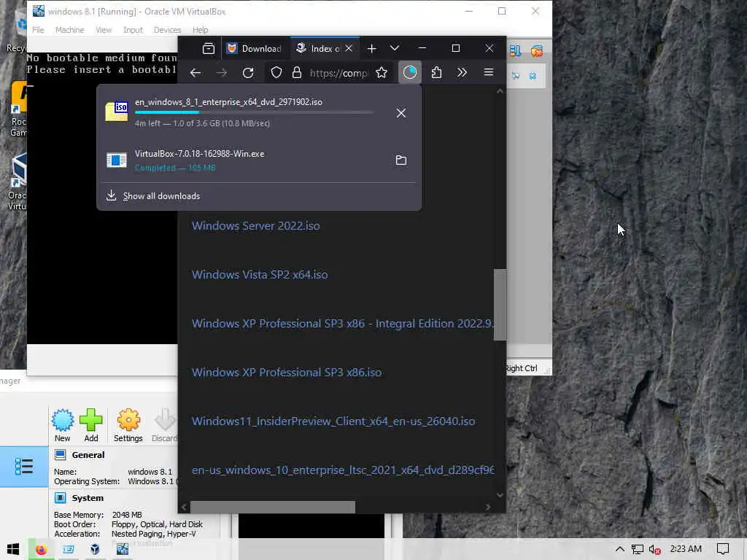Open Windows11 InsiderPreview Client iso link
The image size is (747, 560).
click(x=333, y=421)
